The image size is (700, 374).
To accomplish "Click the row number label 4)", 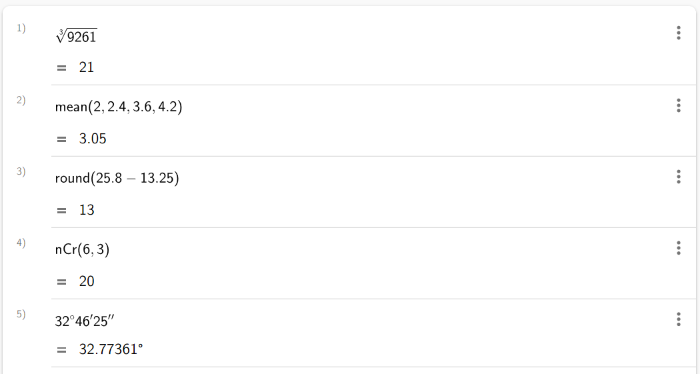I will click(21, 243).
